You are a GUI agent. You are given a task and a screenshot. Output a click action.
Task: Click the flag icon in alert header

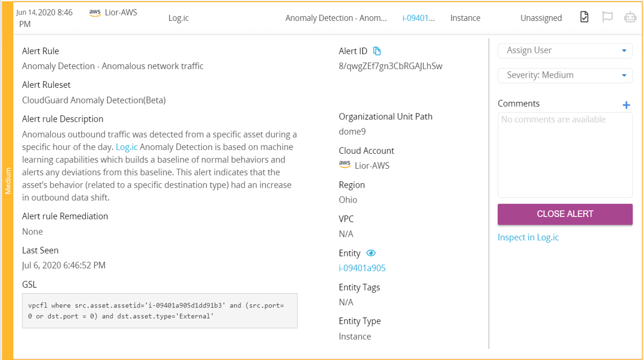point(607,17)
